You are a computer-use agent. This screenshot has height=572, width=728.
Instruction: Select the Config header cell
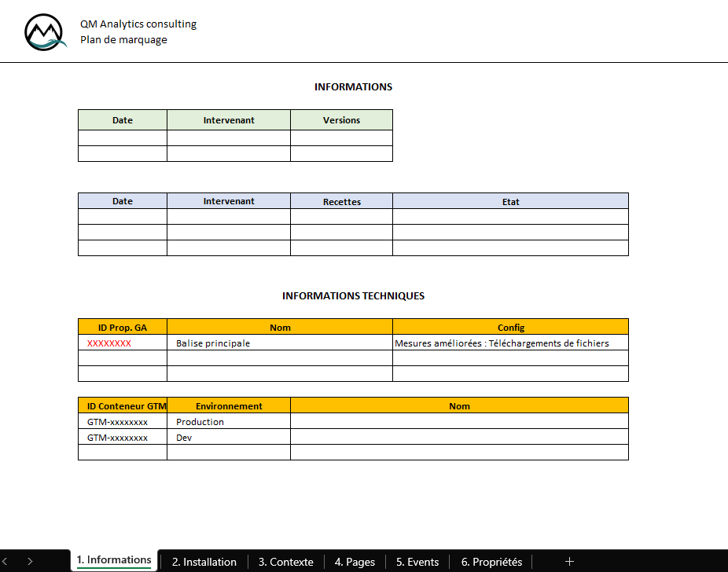point(511,327)
